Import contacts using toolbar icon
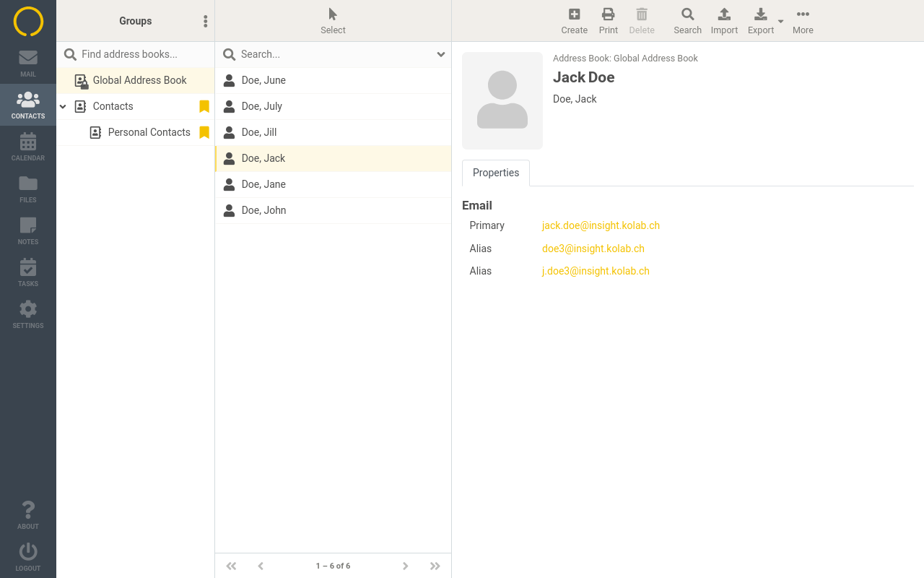924x578 pixels. [724, 21]
